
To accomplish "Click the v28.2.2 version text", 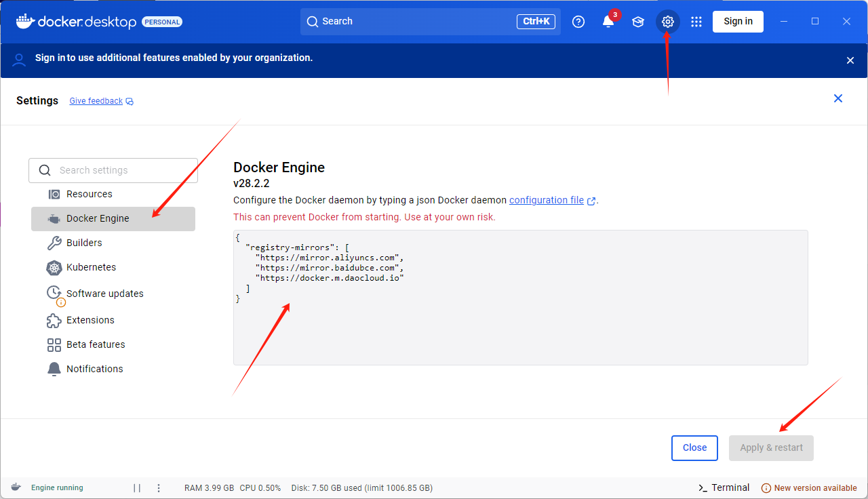I will click(x=252, y=183).
